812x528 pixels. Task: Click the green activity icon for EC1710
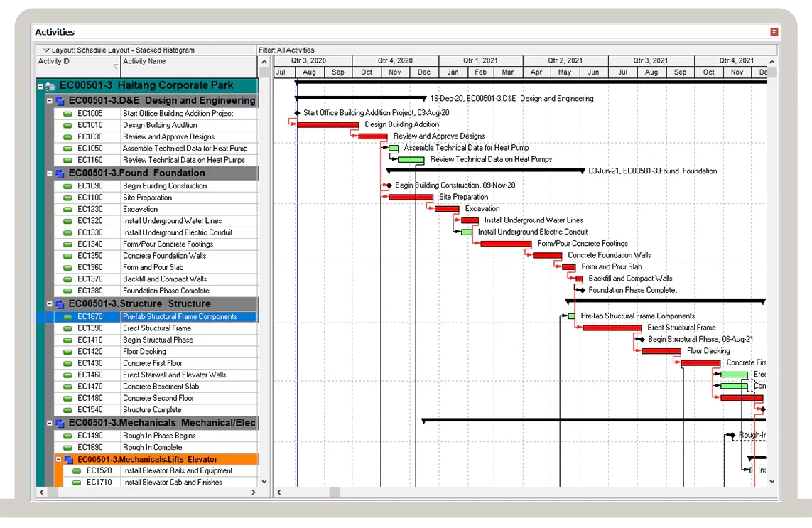[77, 483]
